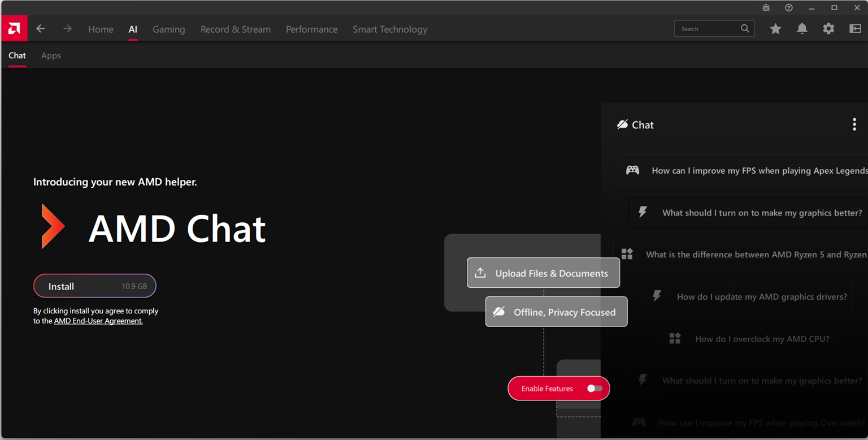Select the Chat sub-tab
The image size is (868, 440).
click(17, 55)
